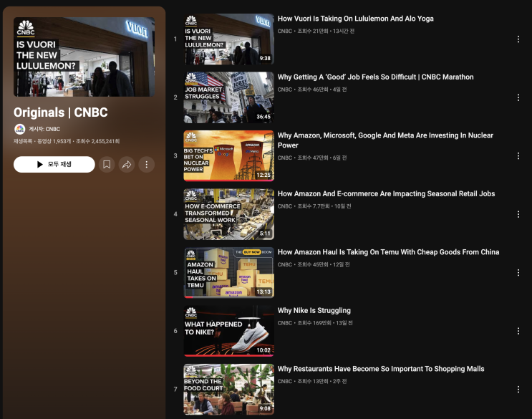Click the share playlist arrow icon
Screen dimensions: 532x419
pyautogui.click(x=127, y=165)
